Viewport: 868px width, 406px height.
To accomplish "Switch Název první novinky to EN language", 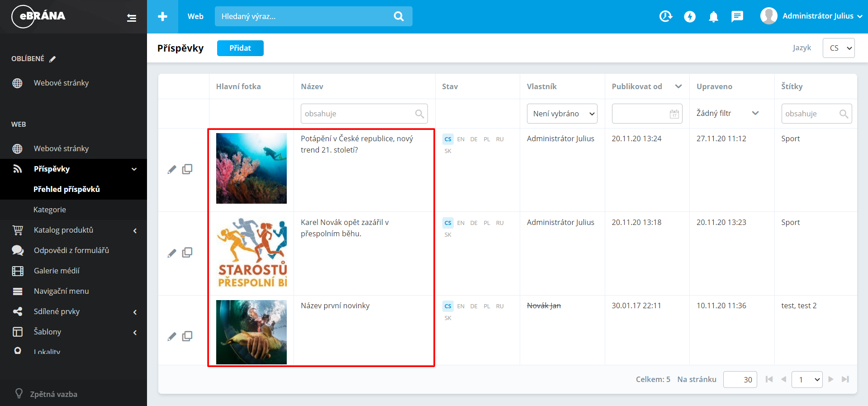I will point(460,306).
